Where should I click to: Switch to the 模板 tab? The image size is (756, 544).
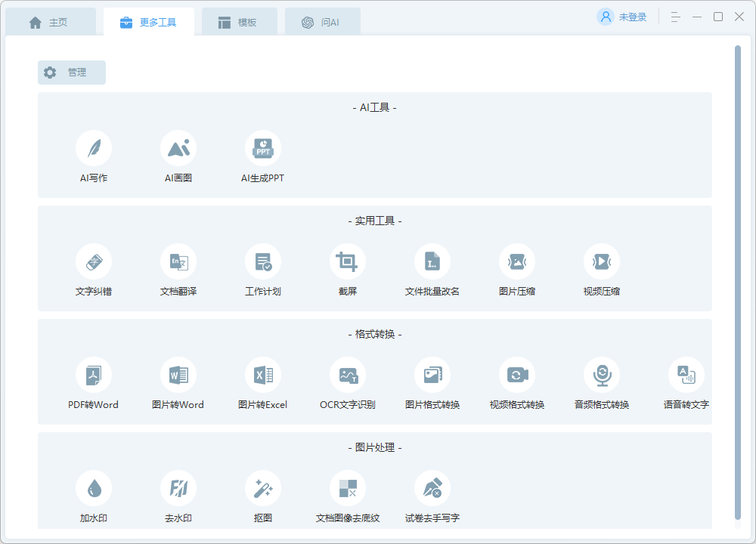[x=239, y=22]
